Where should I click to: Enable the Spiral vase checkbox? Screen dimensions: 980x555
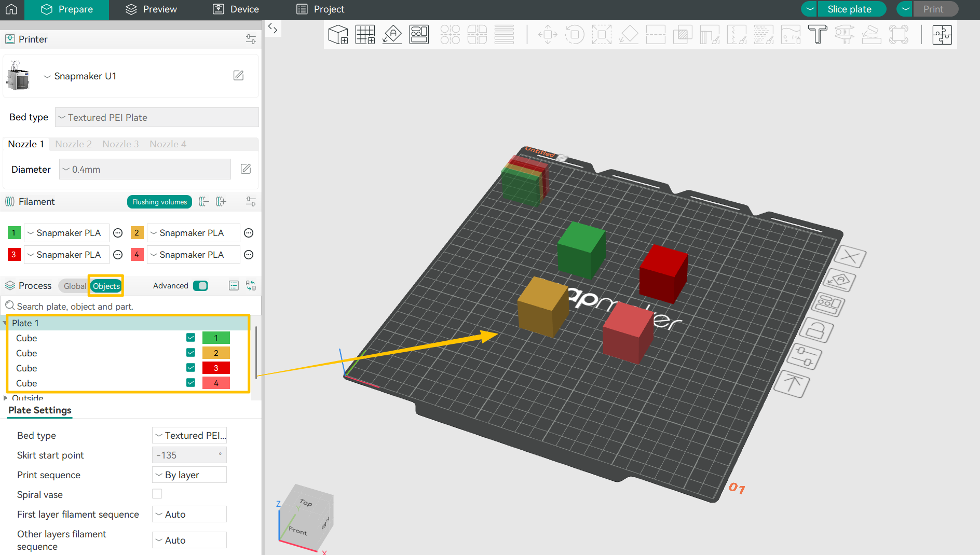point(157,494)
